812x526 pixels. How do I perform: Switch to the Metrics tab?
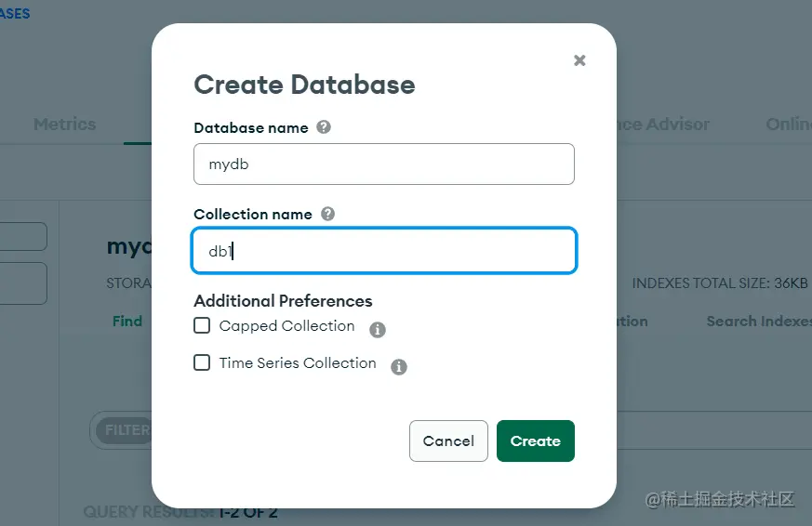[64, 124]
